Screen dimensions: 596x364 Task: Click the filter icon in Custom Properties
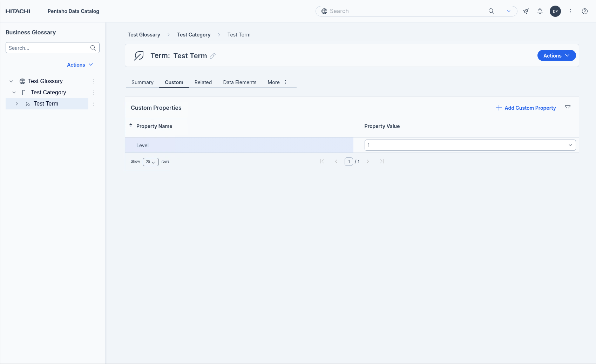coord(567,108)
